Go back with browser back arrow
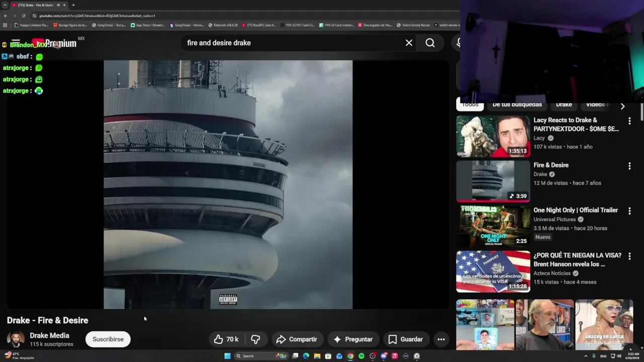Image resolution: width=644 pixels, height=362 pixels. point(6,16)
